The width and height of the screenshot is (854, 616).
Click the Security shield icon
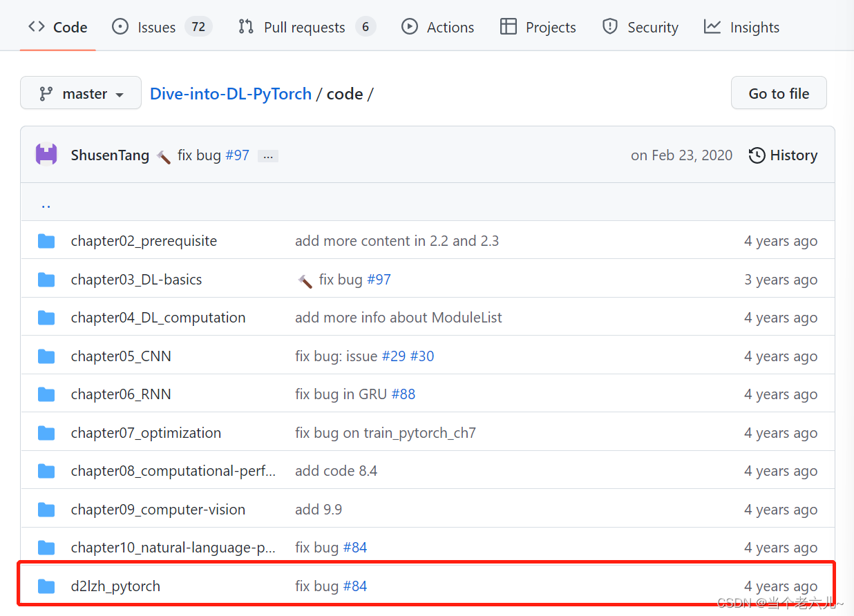[609, 26]
